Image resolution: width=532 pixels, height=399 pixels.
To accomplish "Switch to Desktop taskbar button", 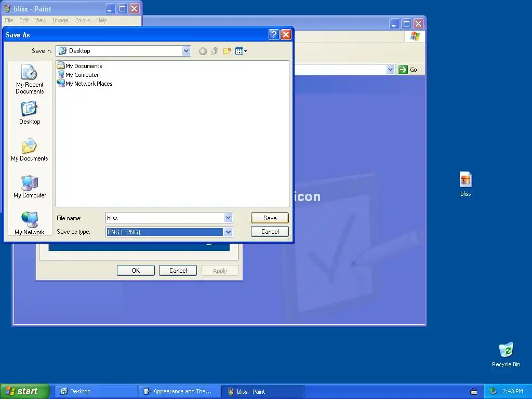I will coord(96,391).
